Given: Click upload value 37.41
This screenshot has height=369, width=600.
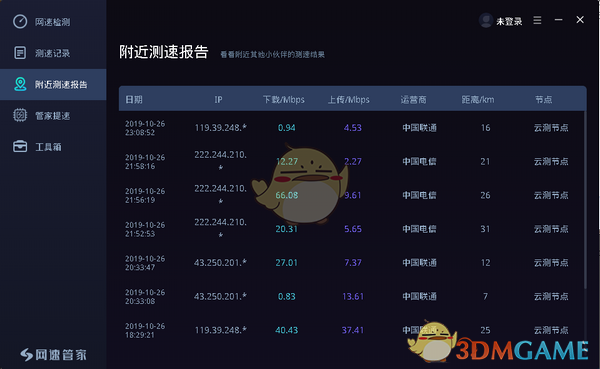Looking at the screenshot, I should (353, 330).
